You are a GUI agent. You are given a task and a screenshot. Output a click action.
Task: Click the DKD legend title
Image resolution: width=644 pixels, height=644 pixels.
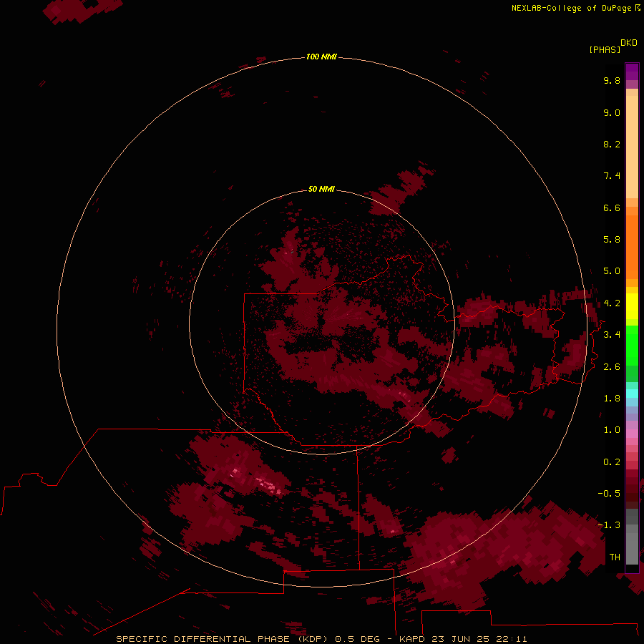[628, 42]
